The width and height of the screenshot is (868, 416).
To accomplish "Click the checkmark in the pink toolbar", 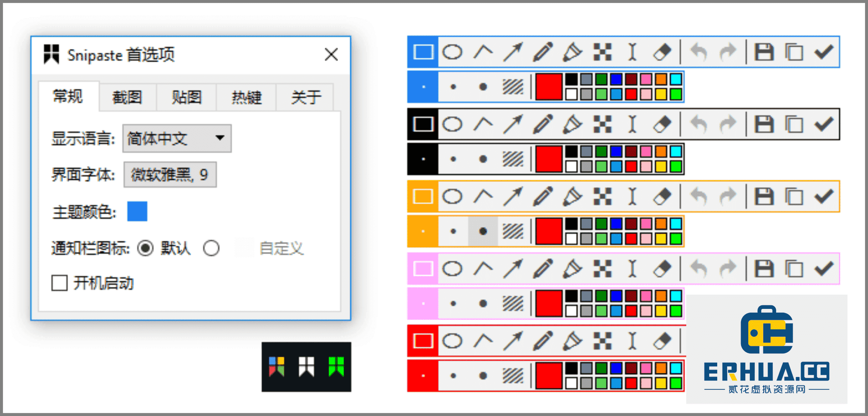I will (x=824, y=268).
